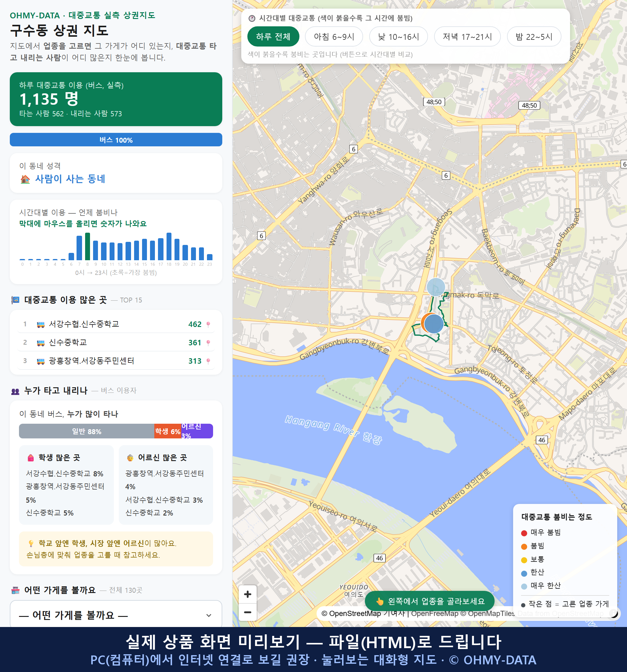Image resolution: width=627 pixels, height=672 pixels.
Task: Click the people icon by 누가 타고 내리나
Action: tap(15, 391)
